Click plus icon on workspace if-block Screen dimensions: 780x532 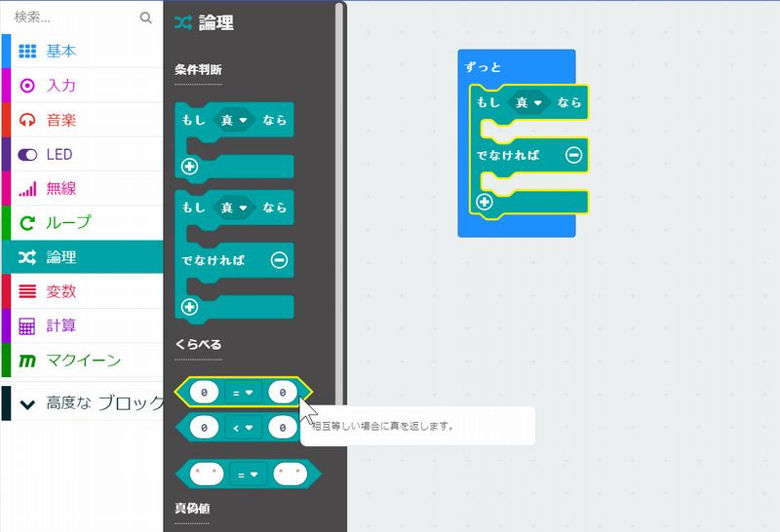(483, 202)
